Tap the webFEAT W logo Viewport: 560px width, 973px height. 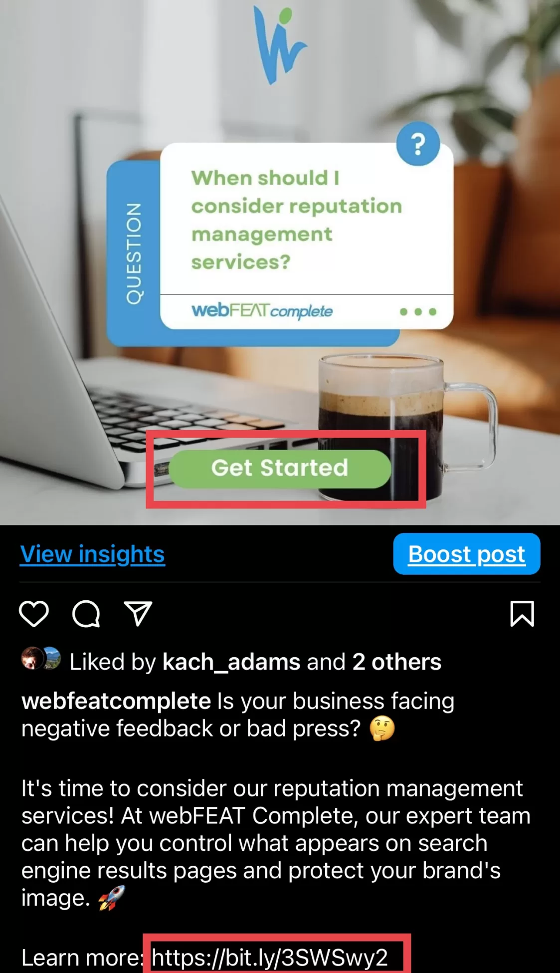click(x=279, y=44)
